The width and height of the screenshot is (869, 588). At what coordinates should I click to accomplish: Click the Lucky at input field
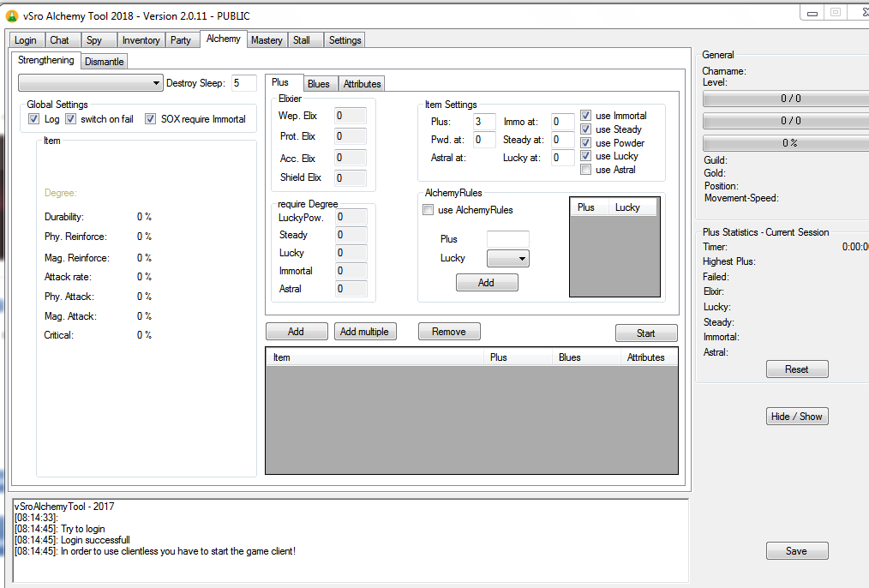562,158
